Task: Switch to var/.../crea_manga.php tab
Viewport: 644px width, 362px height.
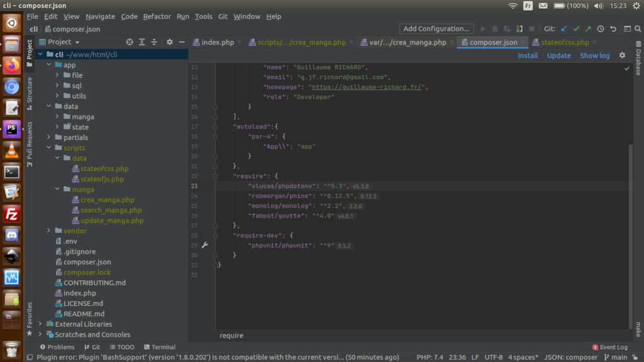Action: click(407, 42)
